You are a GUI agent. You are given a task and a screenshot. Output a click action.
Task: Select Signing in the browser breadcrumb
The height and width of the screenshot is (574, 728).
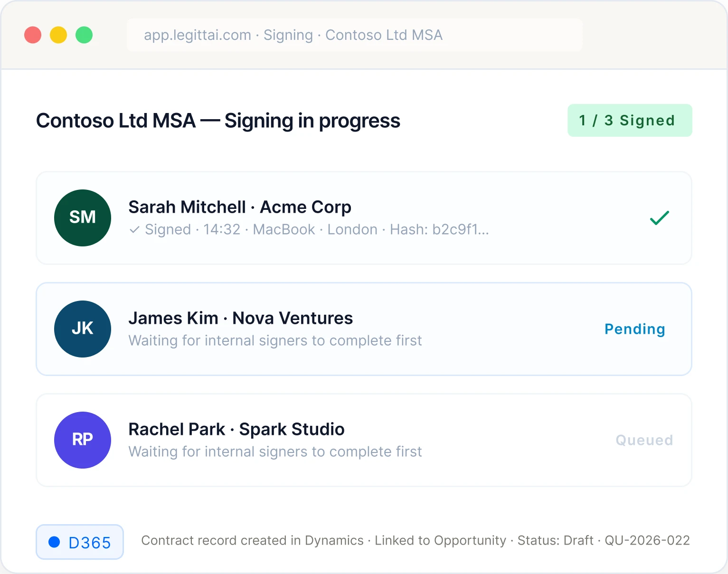(288, 35)
